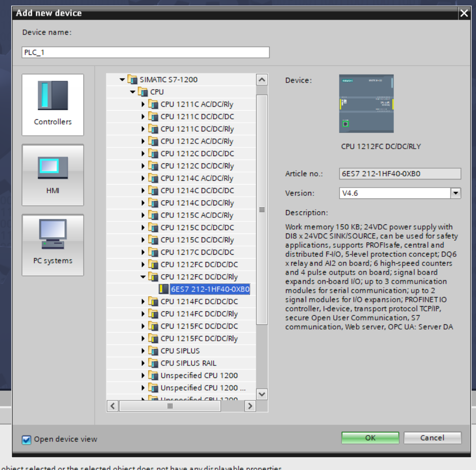The image size is (476, 470).
Task: Click the CPU folder icon
Action: click(x=143, y=92)
